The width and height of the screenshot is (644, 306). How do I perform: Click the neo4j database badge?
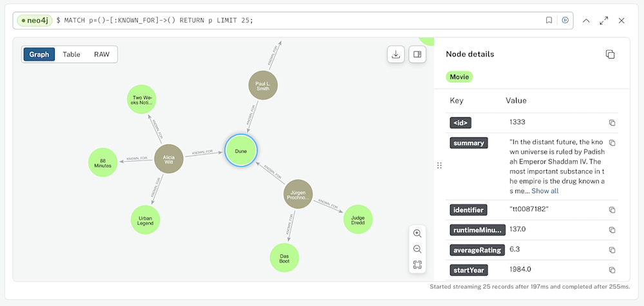click(35, 20)
